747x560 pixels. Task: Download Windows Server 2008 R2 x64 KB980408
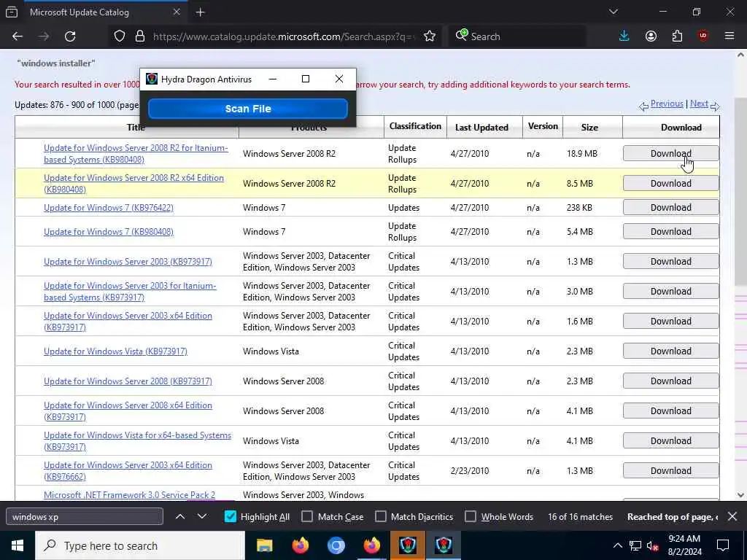click(x=671, y=183)
